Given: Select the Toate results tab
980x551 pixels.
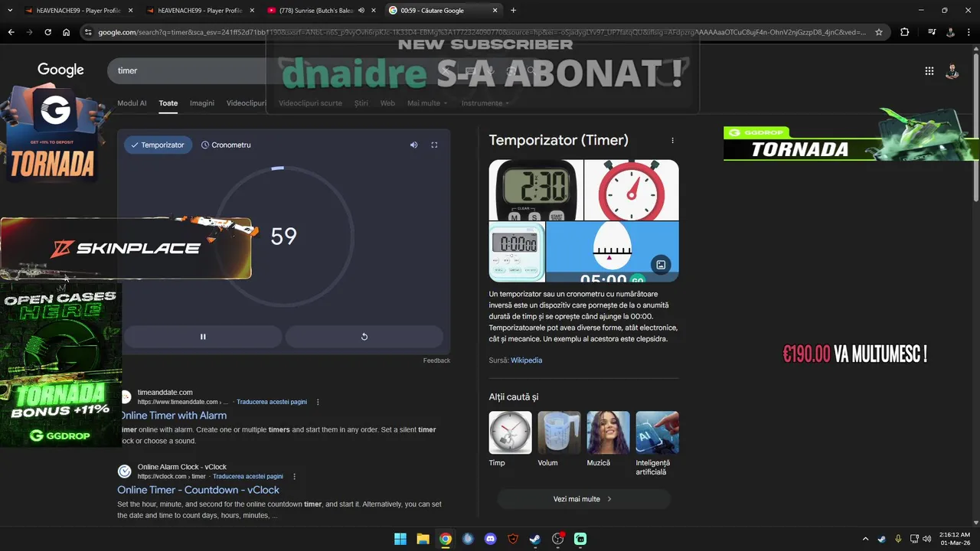Looking at the screenshot, I should click(168, 103).
